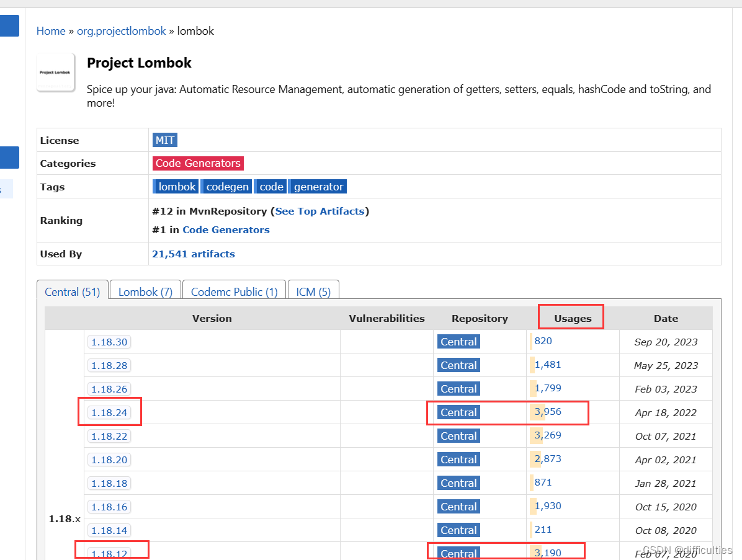
Task: Open the 21,541 artifacts link
Action: click(193, 254)
